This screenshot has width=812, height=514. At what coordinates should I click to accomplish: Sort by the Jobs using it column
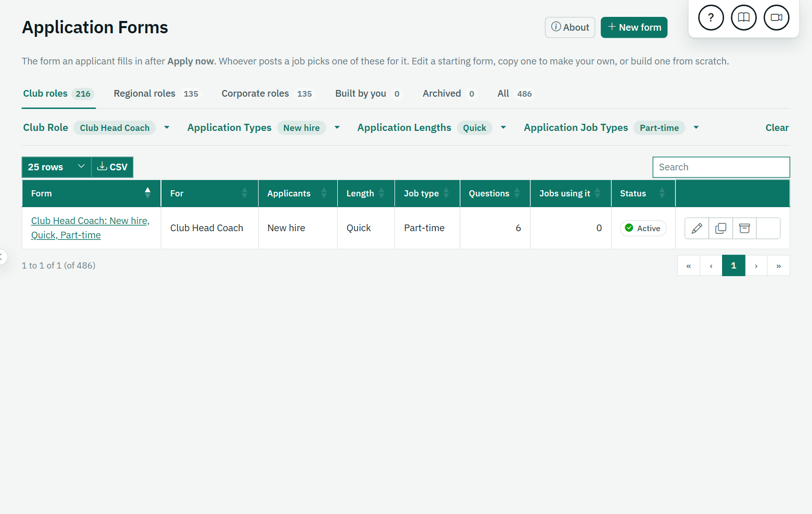coord(571,193)
